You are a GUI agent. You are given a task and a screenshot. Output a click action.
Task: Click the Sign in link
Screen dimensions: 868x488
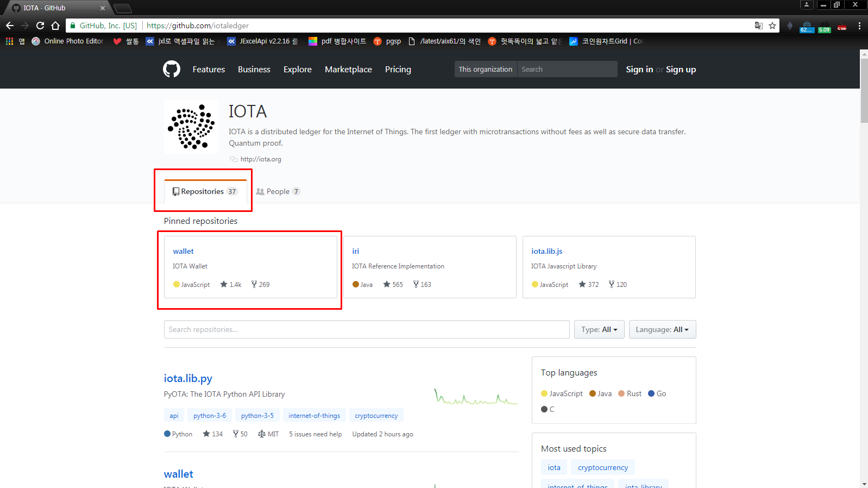pos(639,70)
